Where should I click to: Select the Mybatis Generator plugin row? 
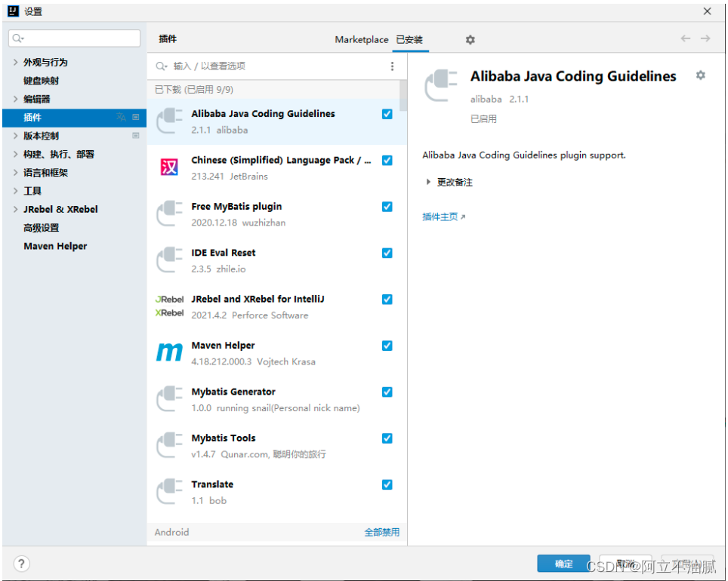tap(276, 400)
